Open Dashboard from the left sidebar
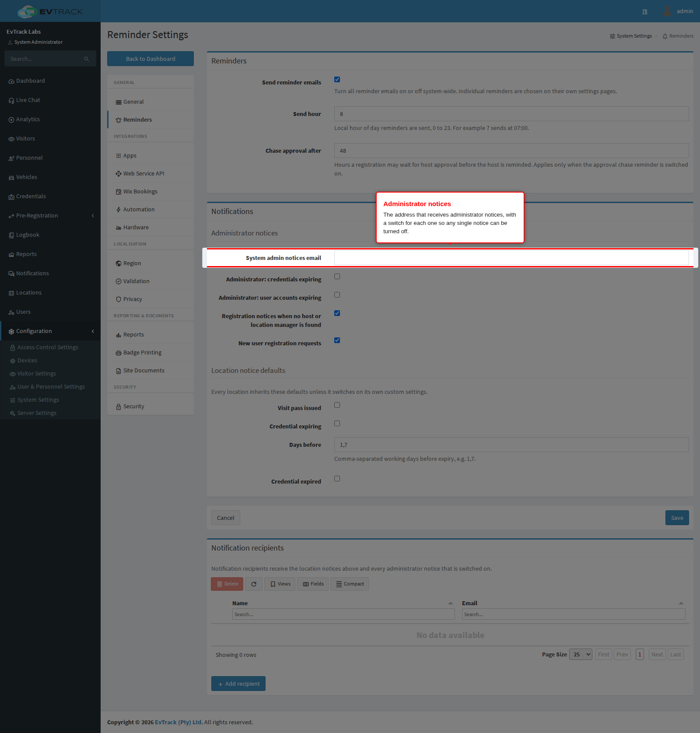Viewport: 700px width, 733px height. point(50,81)
